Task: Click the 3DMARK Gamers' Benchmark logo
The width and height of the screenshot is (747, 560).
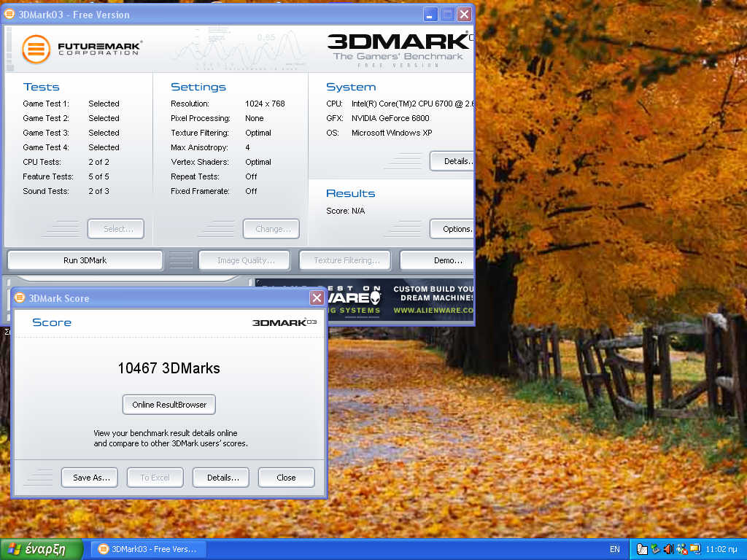Action: [x=400, y=50]
